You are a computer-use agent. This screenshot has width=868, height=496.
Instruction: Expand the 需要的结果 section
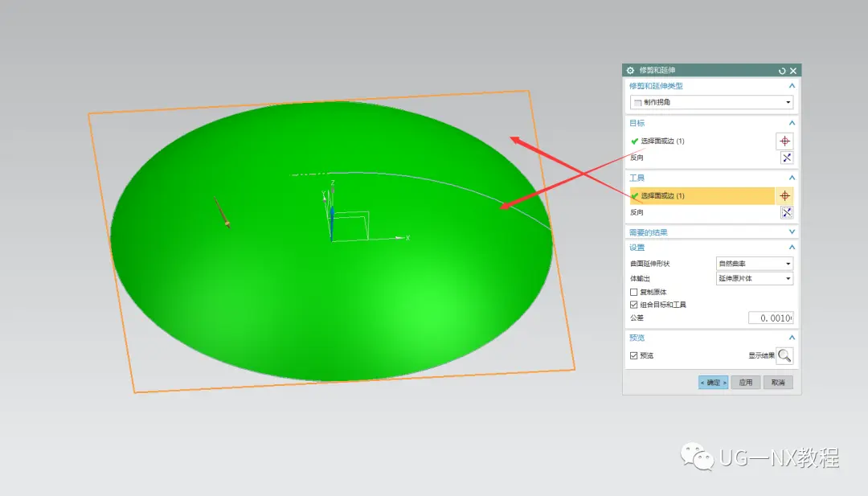tap(792, 232)
